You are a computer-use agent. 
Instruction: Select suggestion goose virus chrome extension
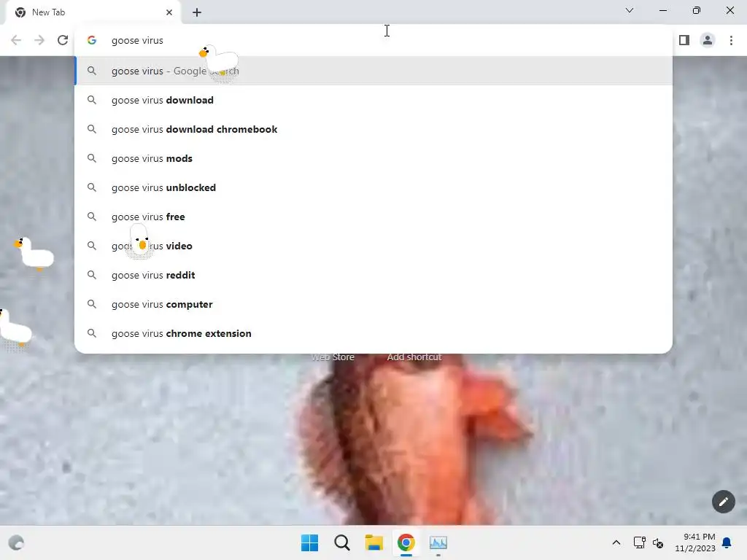[x=373, y=333]
